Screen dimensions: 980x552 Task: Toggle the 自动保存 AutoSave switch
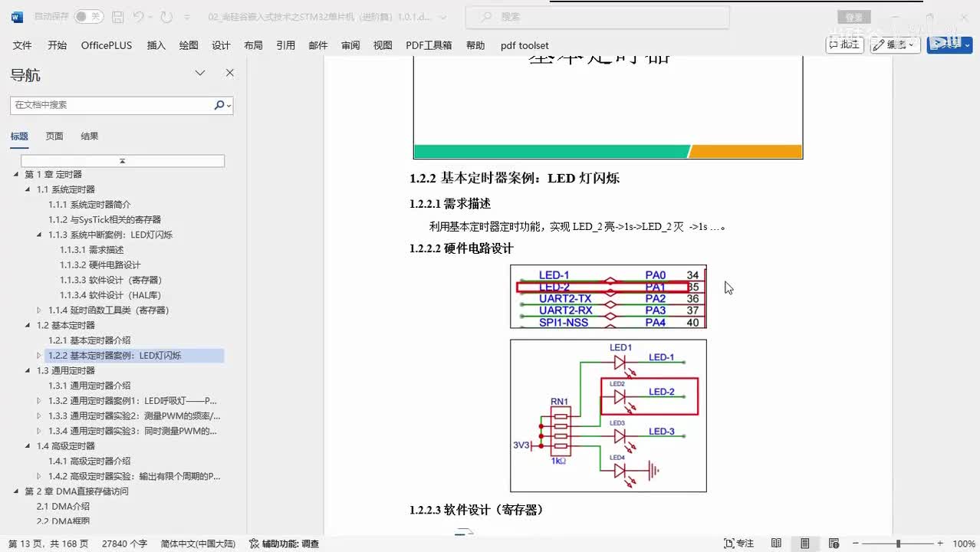point(88,16)
